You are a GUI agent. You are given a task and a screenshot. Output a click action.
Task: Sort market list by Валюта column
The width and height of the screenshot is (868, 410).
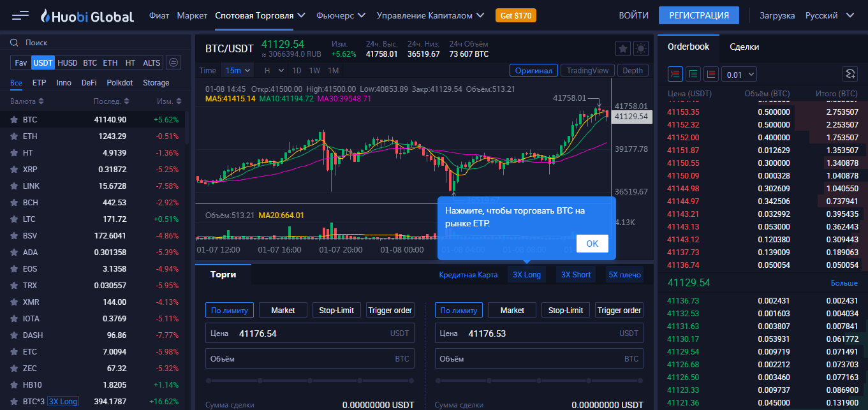tap(27, 101)
